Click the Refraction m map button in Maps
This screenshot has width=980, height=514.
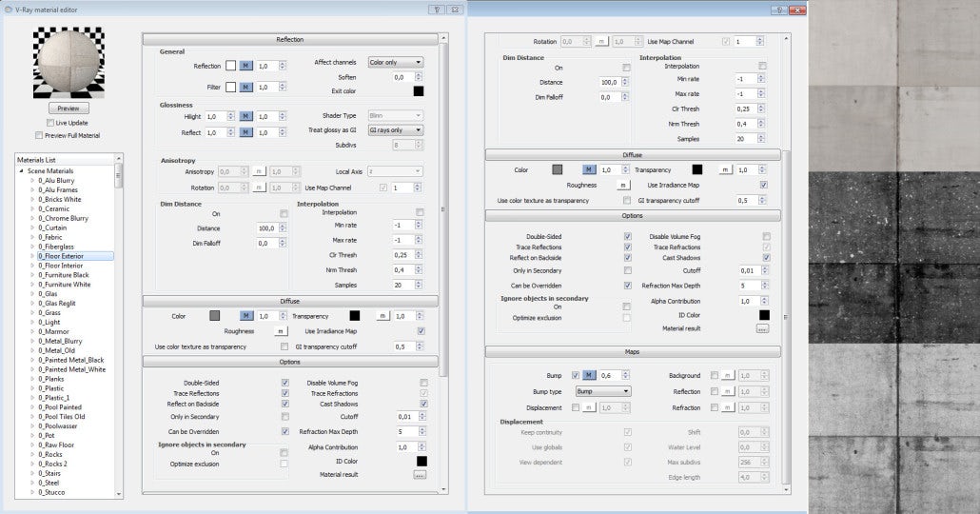click(x=727, y=407)
